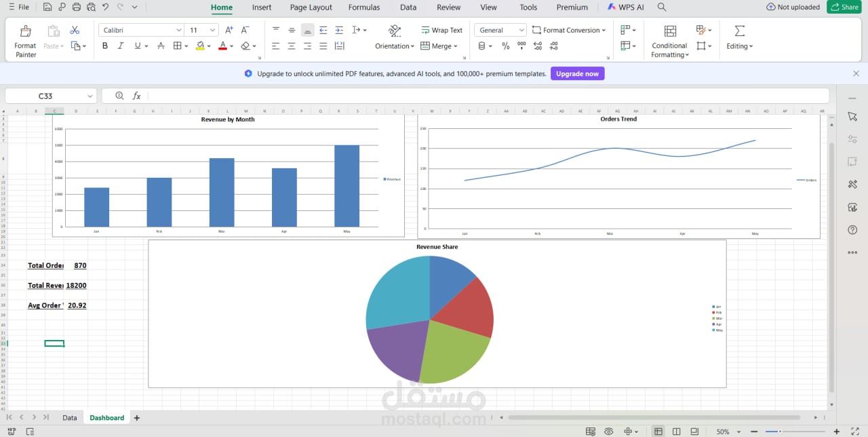Toggle middle vertical alignment
Viewport: 868px width, 437px height.
tap(292, 30)
